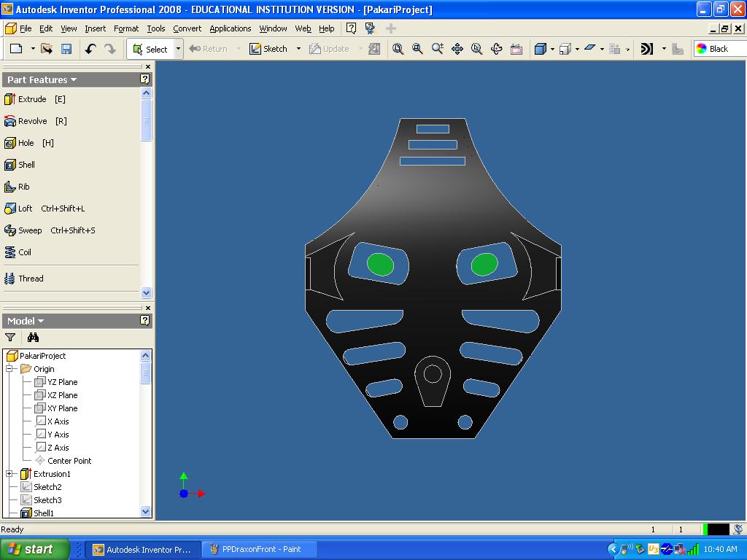Open the Black color style selector

719,49
